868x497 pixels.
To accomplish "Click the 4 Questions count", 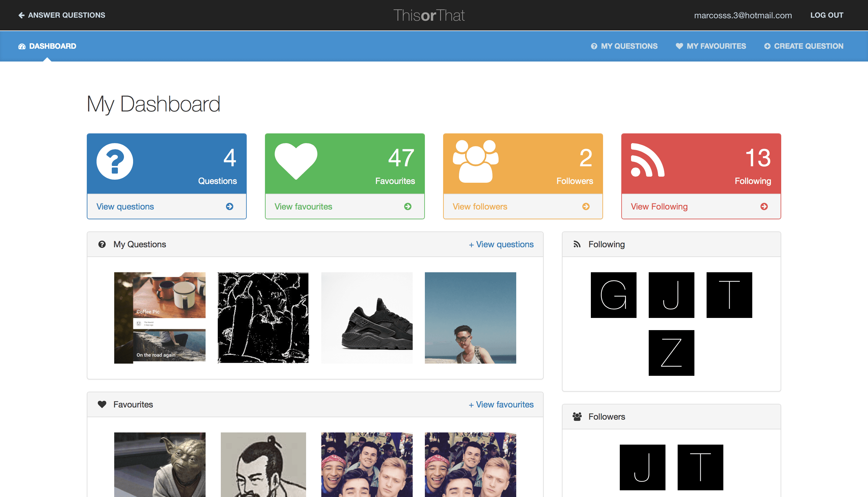I will point(230,158).
